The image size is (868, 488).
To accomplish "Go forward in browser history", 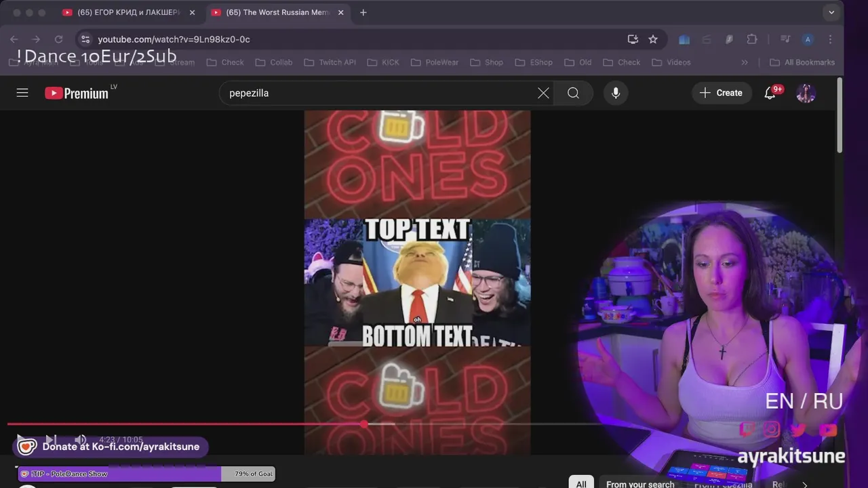I will coord(36,39).
